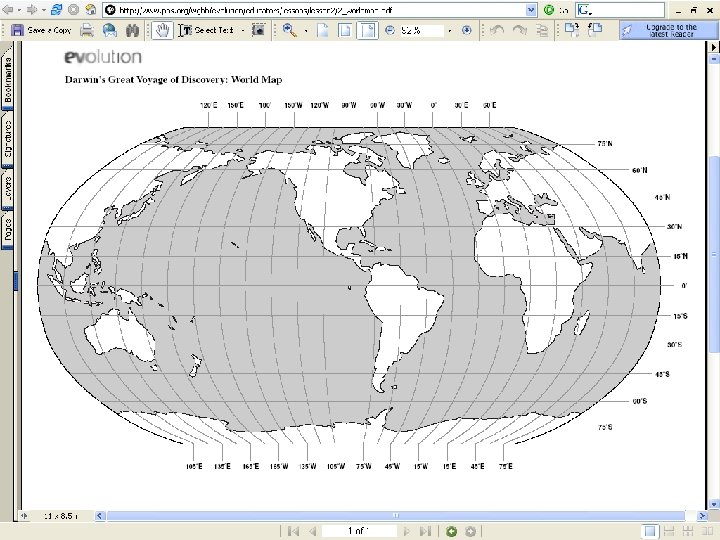Click in the URL address field

[x=321, y=10]
